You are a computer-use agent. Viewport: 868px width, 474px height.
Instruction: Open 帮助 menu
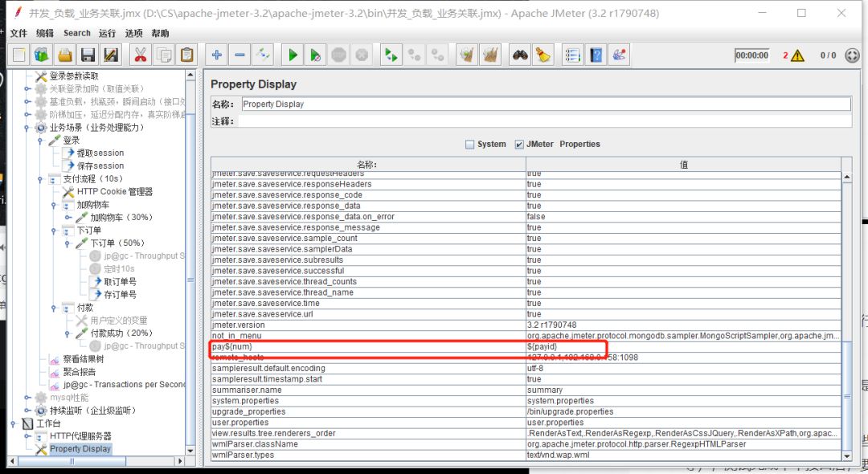pyautogui.click(x=160, y=33)
